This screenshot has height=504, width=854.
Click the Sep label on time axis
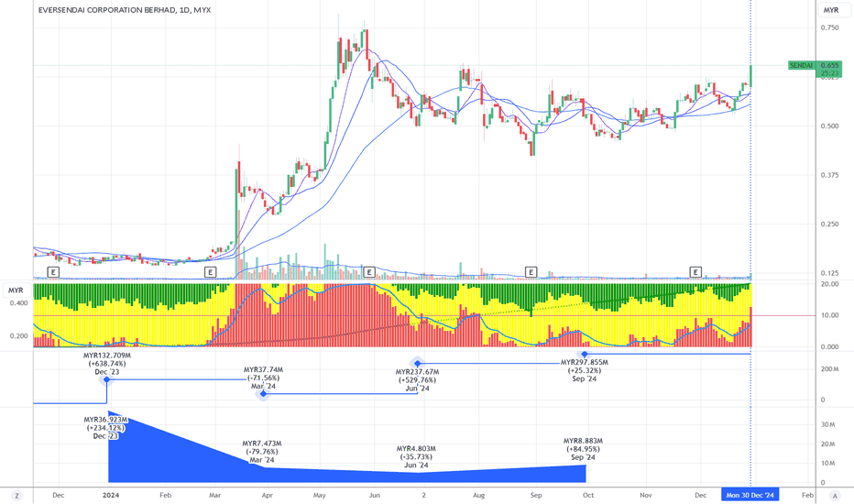(x=536, y=495)
